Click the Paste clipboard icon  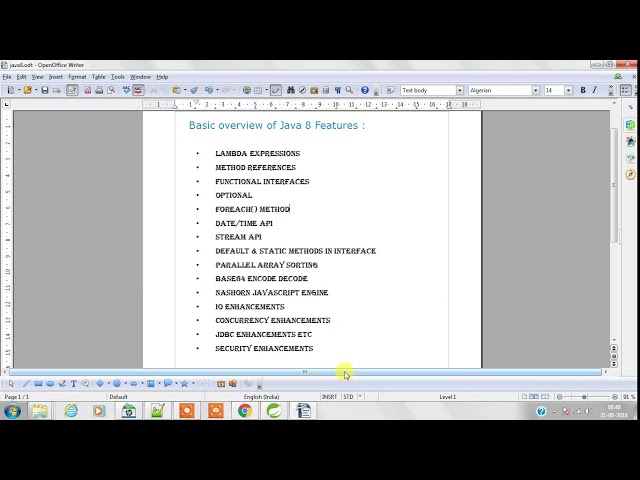point(176,90)
